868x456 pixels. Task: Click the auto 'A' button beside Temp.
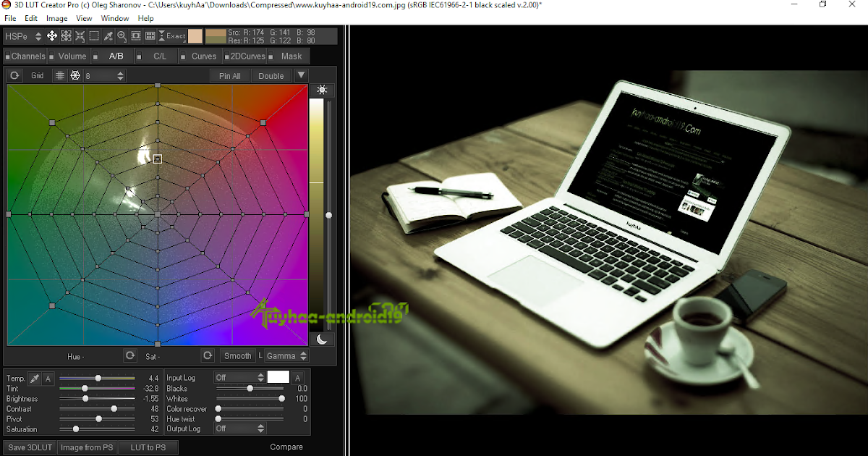(48, 379)
